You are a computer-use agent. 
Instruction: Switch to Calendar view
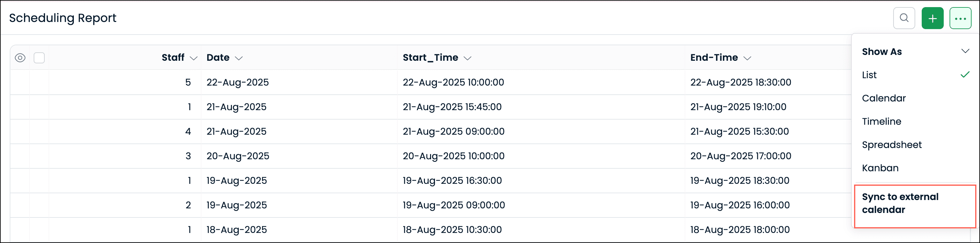pos(884,98)
